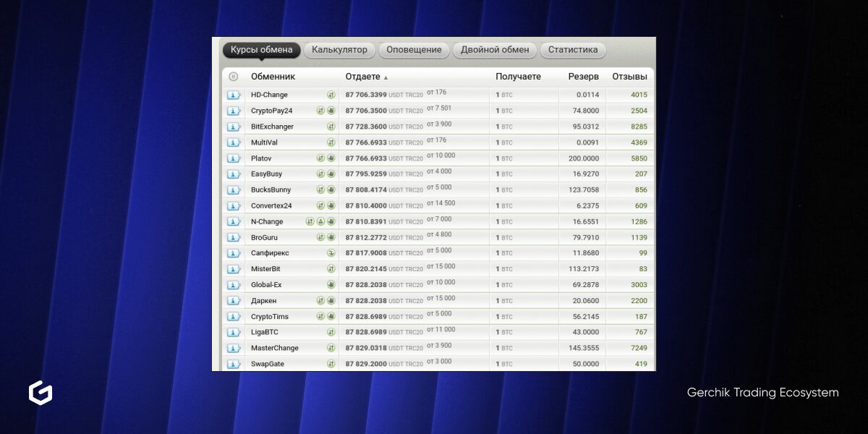Open the EasyBusy exchanger link
868x434 pixels.
tap(266, 174)
